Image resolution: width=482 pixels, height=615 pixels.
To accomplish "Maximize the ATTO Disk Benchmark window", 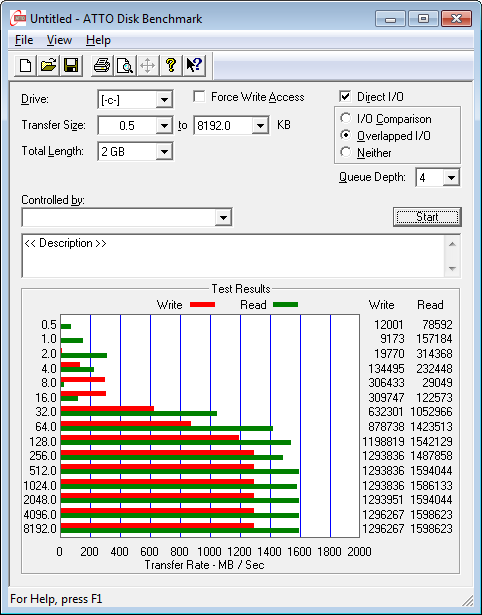I will coord(423,19).
